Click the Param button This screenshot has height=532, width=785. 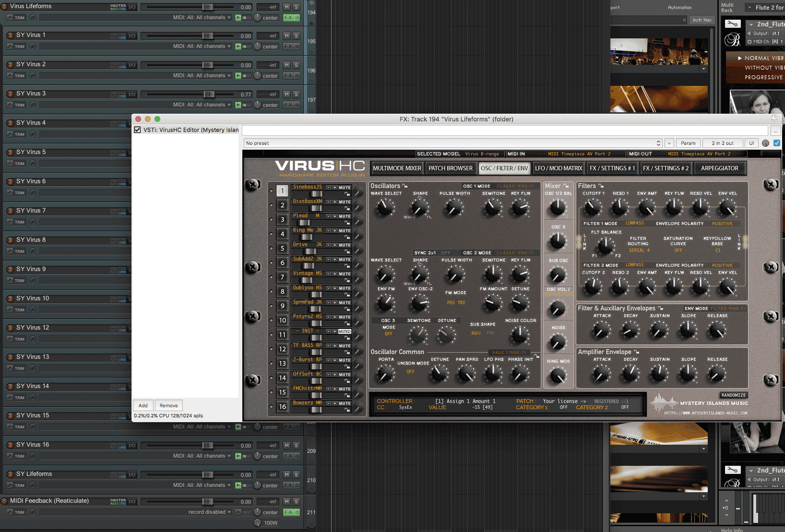(x=688, y=143)
